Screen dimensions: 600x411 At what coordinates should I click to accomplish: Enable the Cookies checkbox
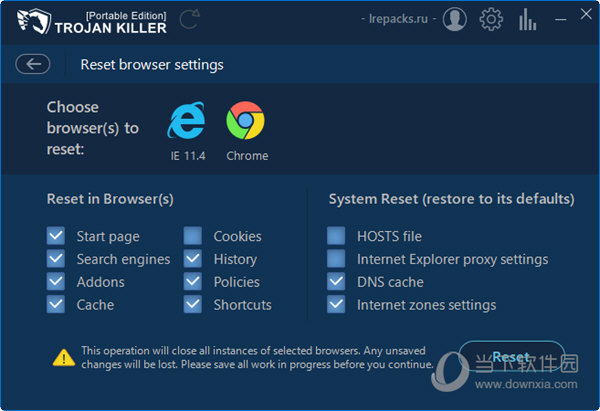point(192,236)
